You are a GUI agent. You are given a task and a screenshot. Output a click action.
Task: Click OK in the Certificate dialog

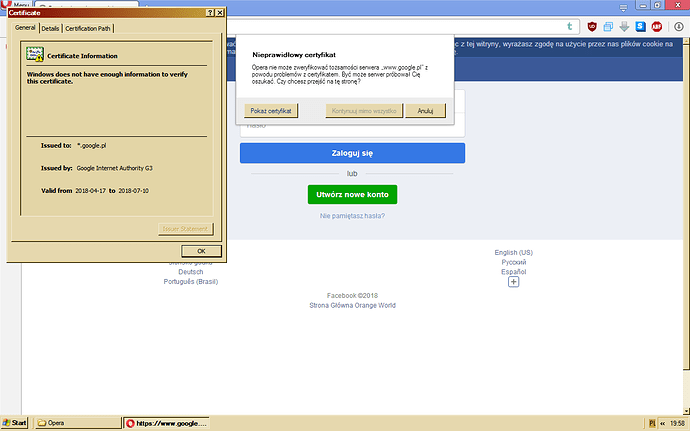point(201,251)
